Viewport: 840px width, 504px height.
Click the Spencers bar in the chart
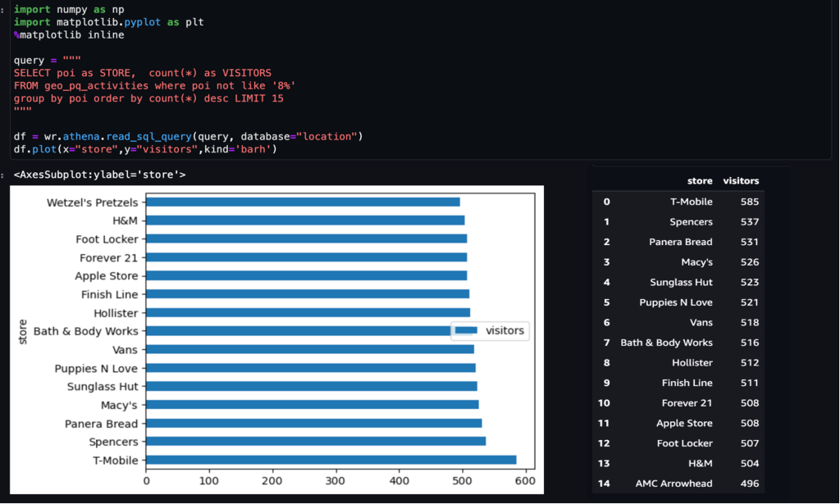coord(316,442)
